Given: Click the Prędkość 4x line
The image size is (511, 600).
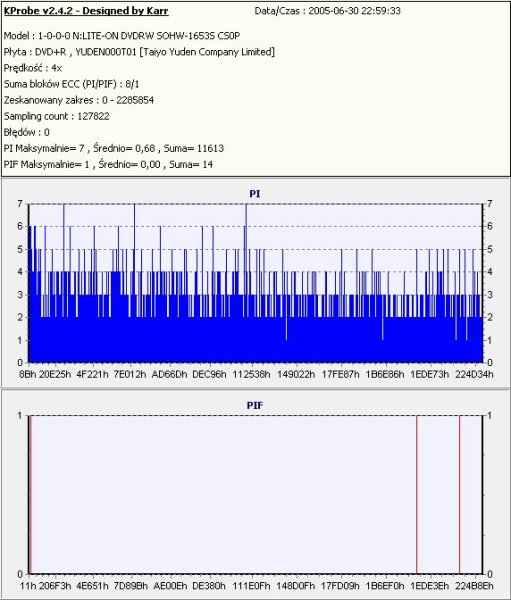Looking at the screenshot, I should point(33,68).
